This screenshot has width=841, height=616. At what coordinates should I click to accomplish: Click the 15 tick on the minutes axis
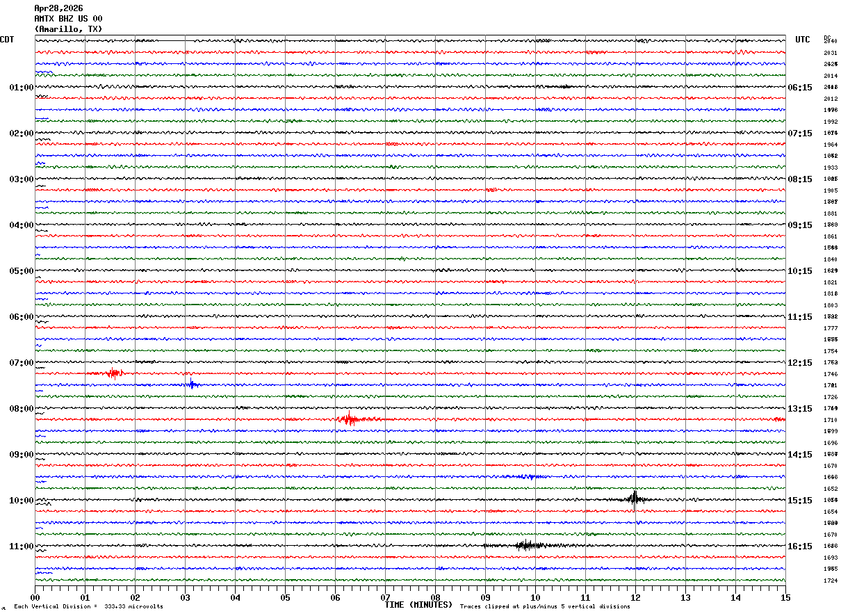click(785, 598)
